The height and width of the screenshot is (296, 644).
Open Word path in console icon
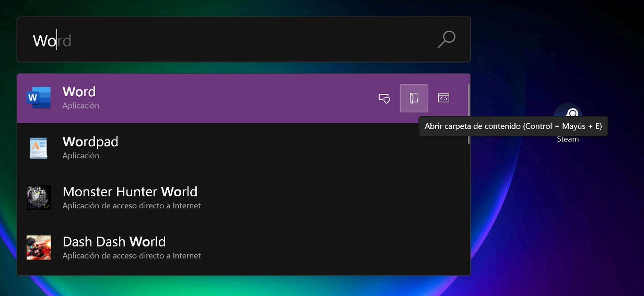pos(443,98)
